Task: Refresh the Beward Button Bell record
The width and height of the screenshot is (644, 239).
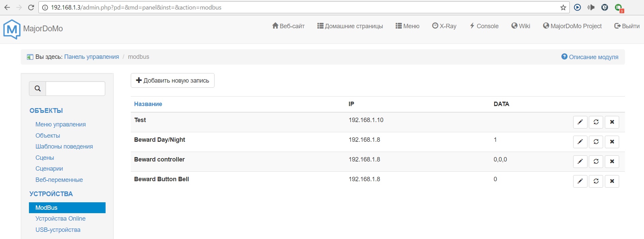Action: click(x=596, y=181)
